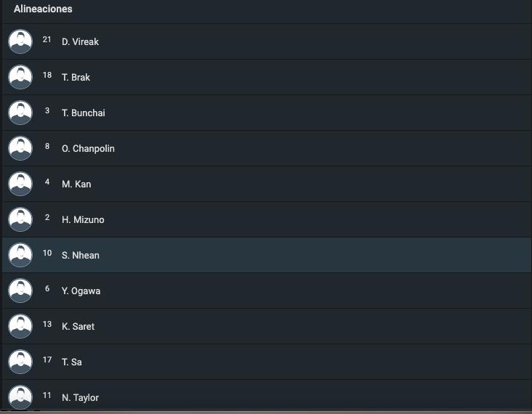Click T. Bunchai's avatar icon
Viewport: 532px width, 414px height.
[x=20, y=113]
